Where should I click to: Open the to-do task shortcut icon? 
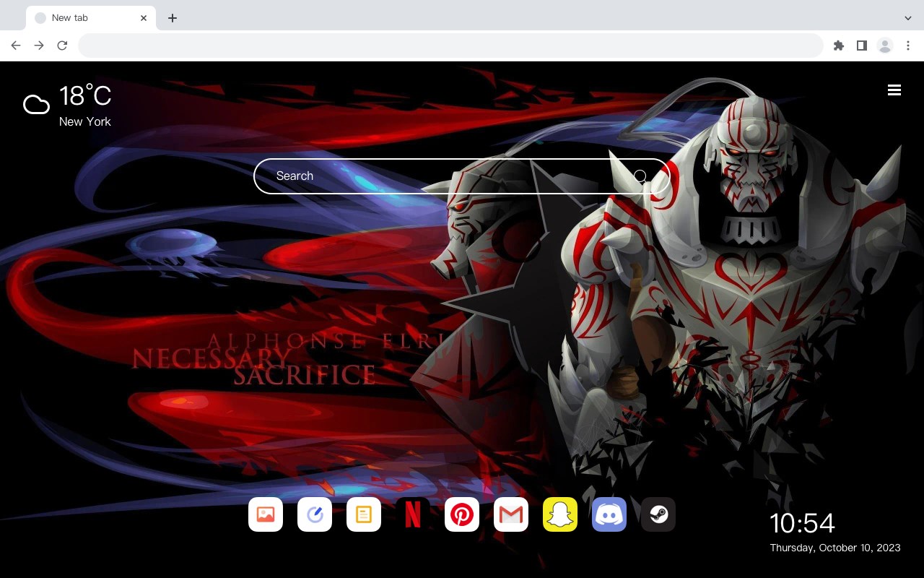pos(315,514)
